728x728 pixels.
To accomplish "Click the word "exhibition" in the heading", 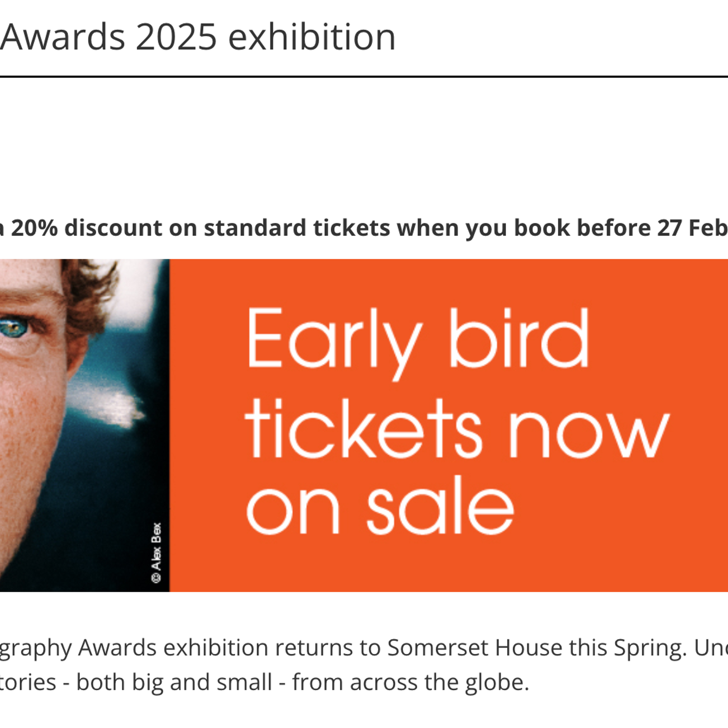I will pyautogui.click(x=312, y=37).
